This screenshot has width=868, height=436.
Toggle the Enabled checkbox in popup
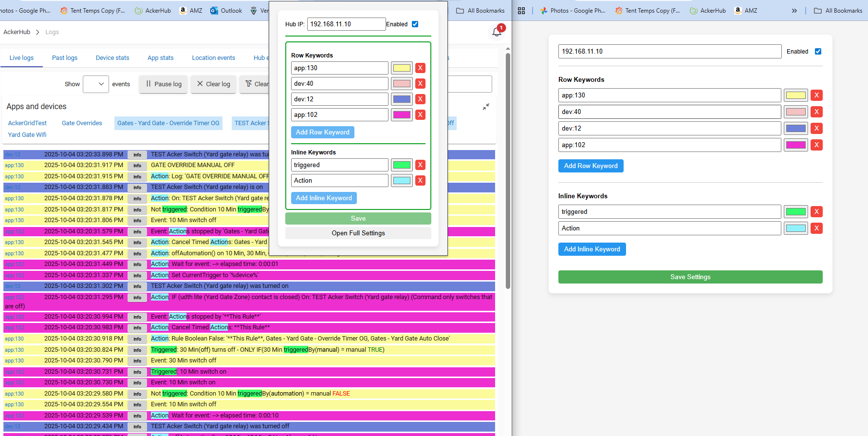point(415,24)
